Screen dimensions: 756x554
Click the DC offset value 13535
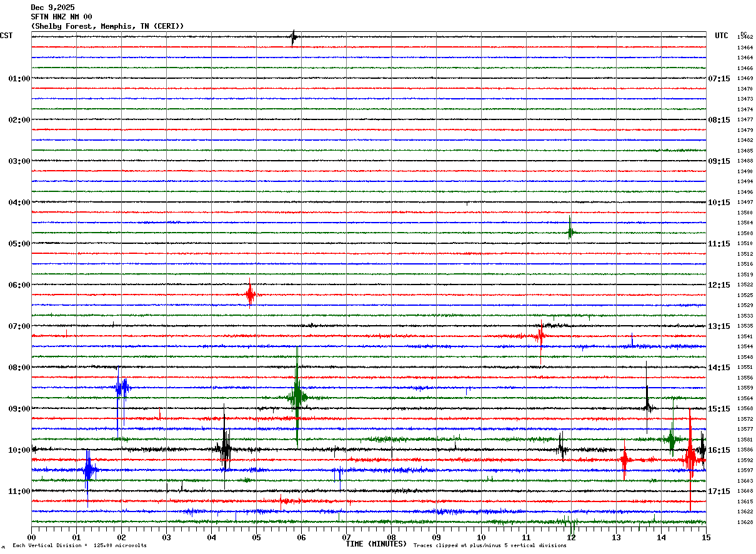(x=745, y=326)
